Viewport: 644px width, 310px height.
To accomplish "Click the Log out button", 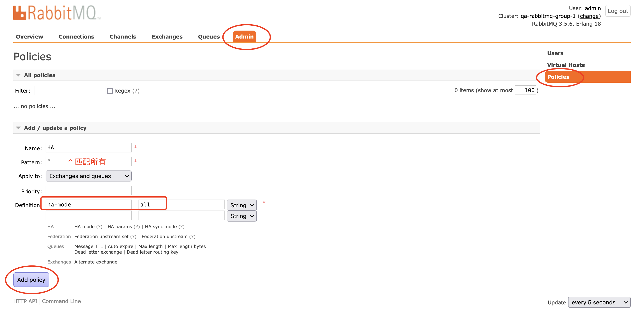I will [x=618, y=11].
